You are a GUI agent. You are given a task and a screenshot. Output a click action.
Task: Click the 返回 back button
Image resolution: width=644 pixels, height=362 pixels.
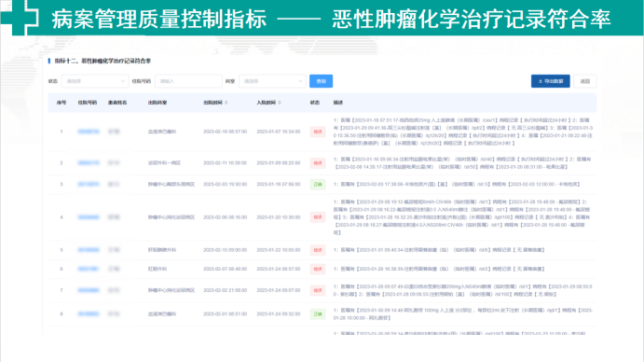pyautogui.click(x=585, y=81)
